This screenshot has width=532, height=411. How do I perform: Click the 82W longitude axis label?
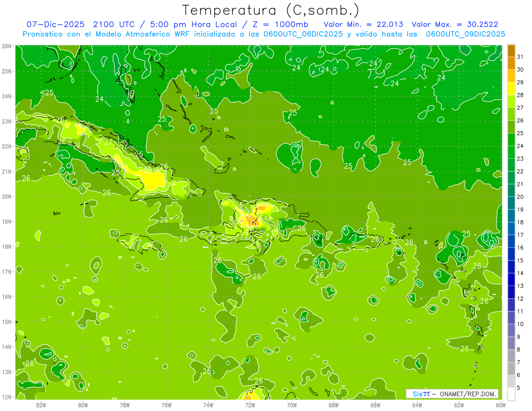(41, 404)
